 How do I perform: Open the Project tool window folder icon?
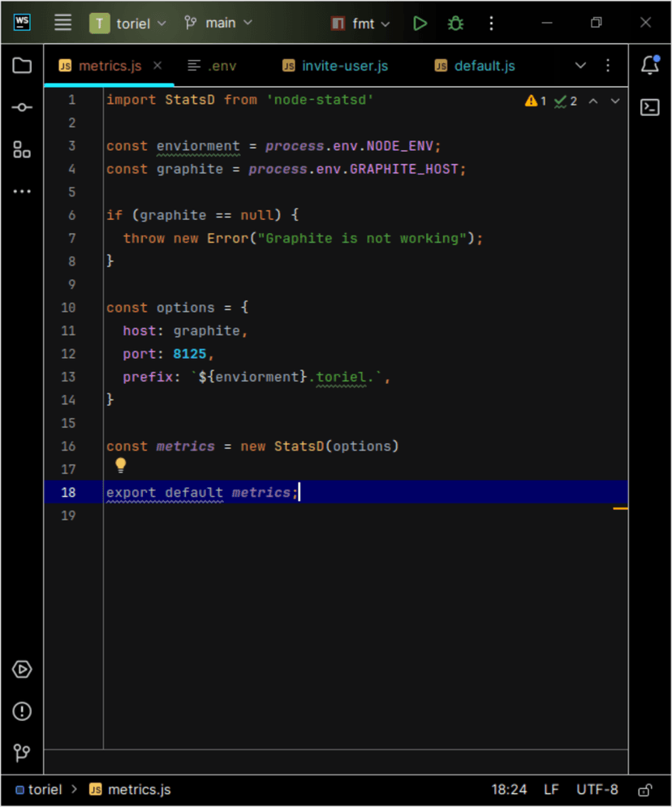(22, 66)
